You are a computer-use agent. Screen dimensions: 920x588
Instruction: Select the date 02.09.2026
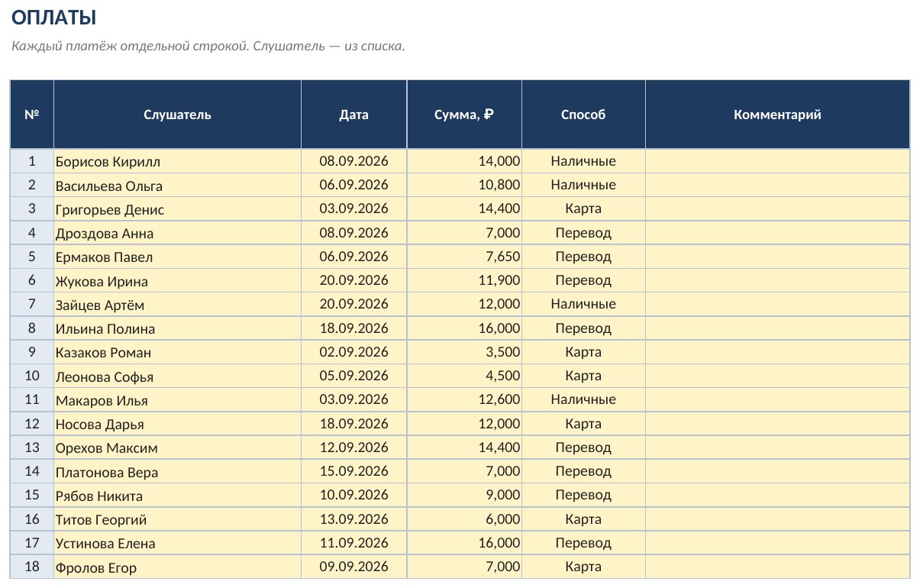[353, 352]
